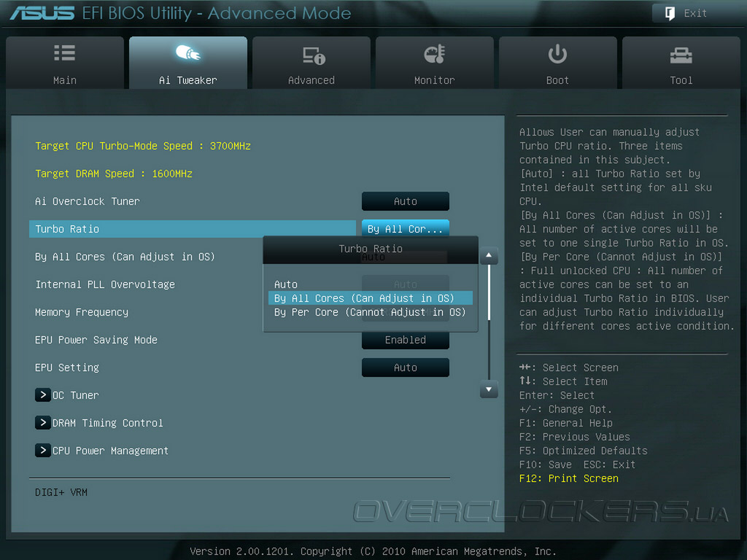The width and height of the screenshot is (747, 560).
Task: Click the Select Item arrows hint
Action: point(563,381)
